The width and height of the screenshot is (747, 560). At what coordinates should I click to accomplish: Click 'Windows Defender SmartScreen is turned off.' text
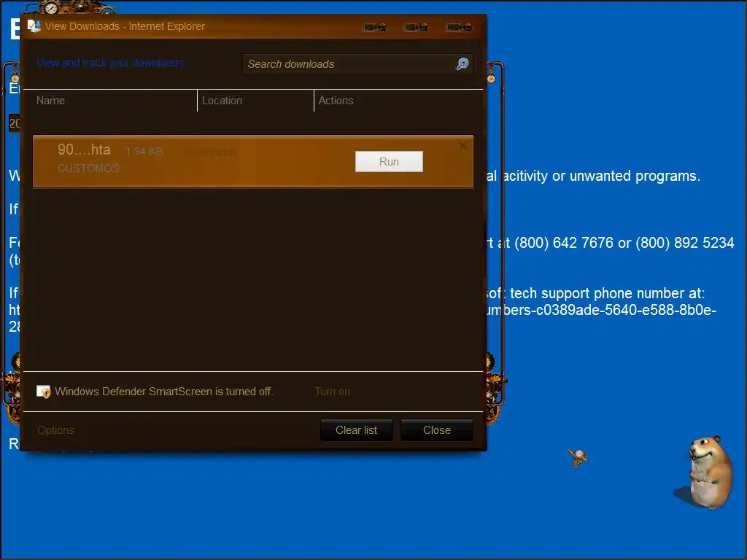tap(164, 392)
